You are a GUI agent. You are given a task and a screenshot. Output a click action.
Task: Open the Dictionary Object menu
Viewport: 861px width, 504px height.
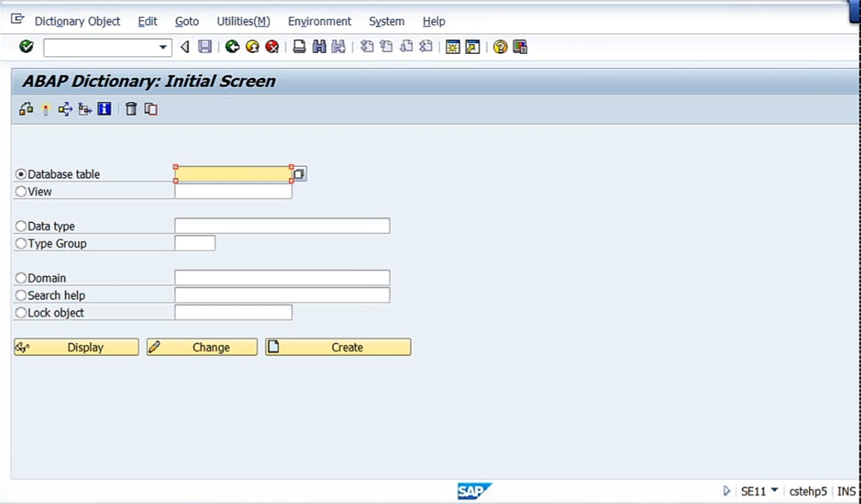78,21
